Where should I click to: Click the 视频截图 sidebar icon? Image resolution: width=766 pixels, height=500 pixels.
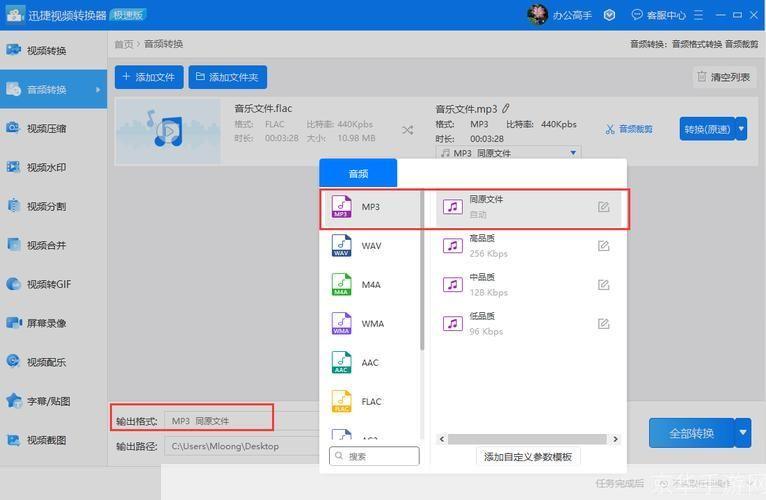(13, 440)
